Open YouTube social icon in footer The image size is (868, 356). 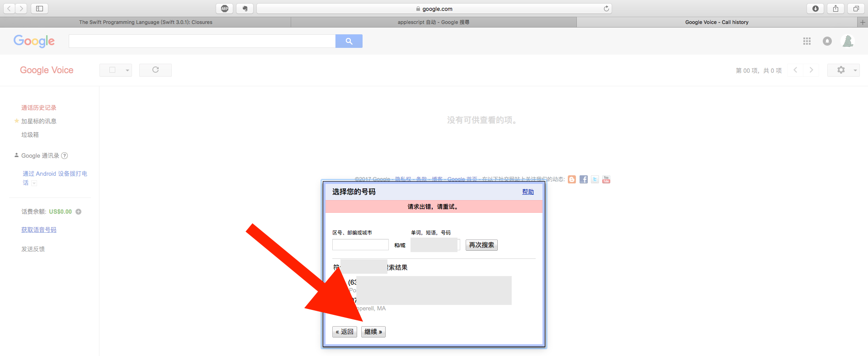606,179
